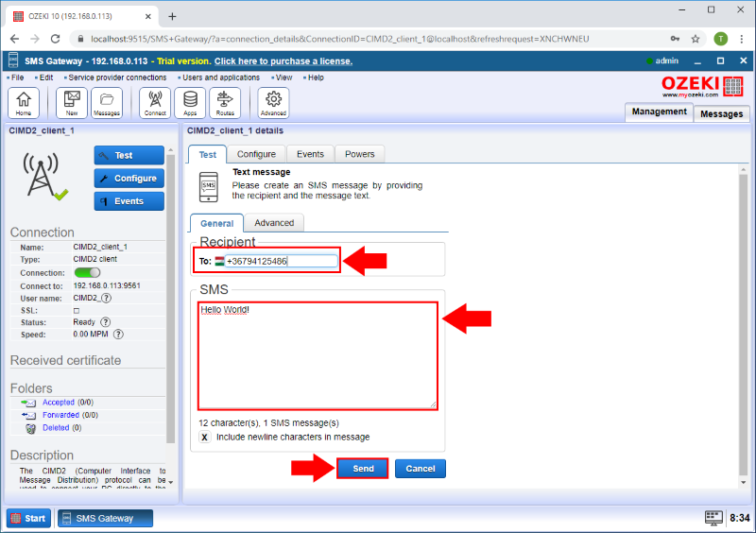Bookmark this page with the star icon
The height and width of the screenshot is (533, 756).
696,39
